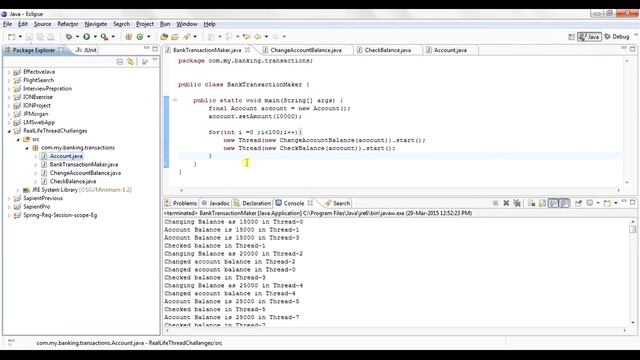
Task: Switch to the Java perspective
Action: [x=589, y=37]
